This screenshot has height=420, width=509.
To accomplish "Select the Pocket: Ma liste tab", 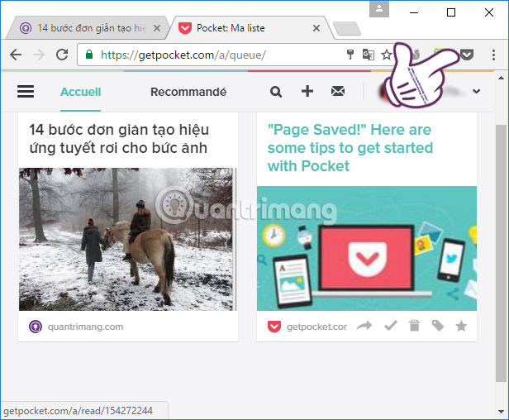I will pyautogui.click(x=250, y=28).
